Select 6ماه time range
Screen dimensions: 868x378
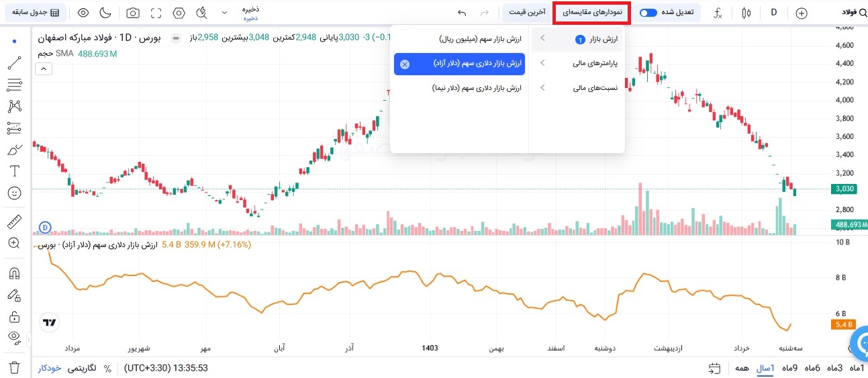[812, 368]
